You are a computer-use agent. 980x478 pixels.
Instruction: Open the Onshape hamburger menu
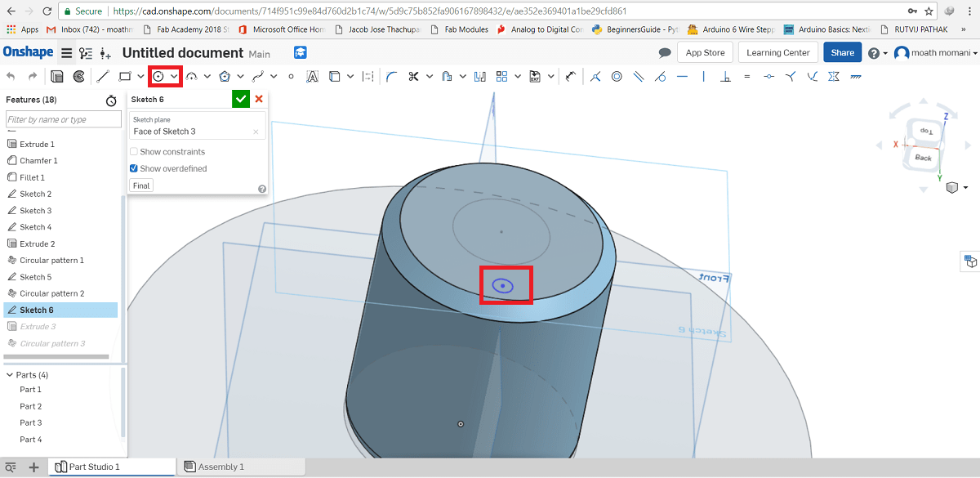pos(67,53)
